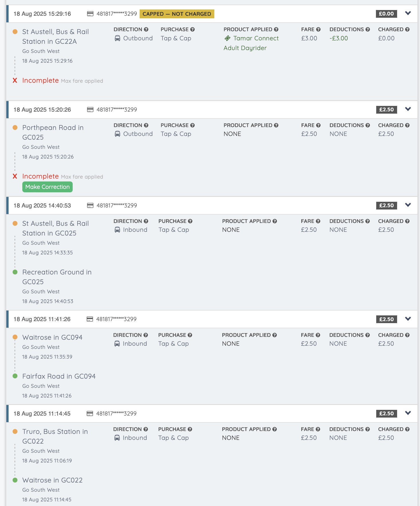Click help icon beside first DIRECTION header
Screen dimensions: 420x506
click(x=146, y=29)
